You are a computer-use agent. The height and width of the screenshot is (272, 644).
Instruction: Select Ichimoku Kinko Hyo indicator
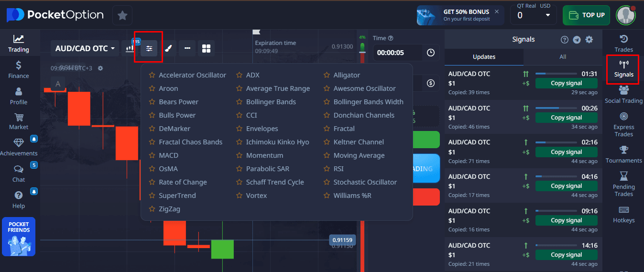[x=277, y=142]
